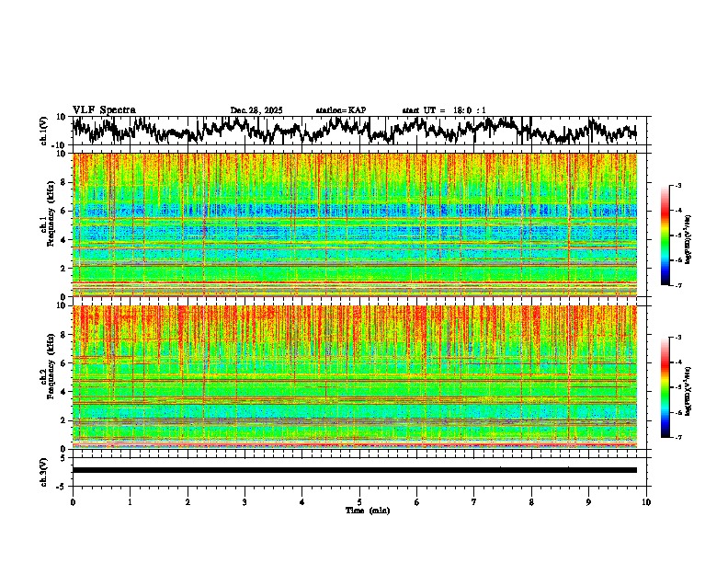The width and height of the screenshot is (728, 563).
Task: Click the "-5" tick on the ch.3(V) axis
Action: (62, 487)
